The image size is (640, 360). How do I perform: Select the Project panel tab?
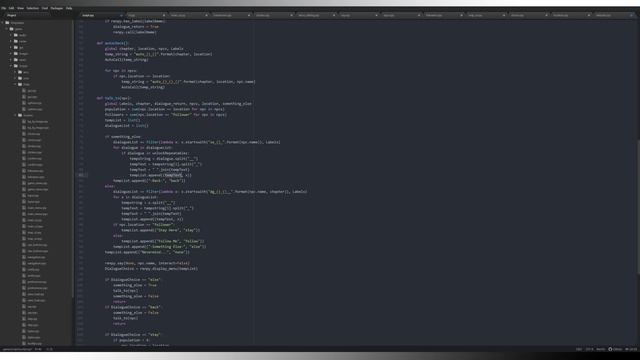click(x=11, y=15)
